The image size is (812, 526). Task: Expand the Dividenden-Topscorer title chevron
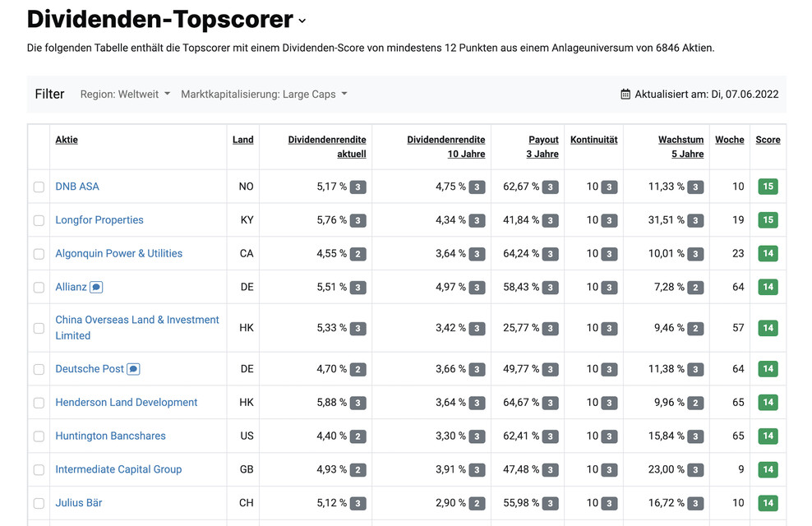302,21
